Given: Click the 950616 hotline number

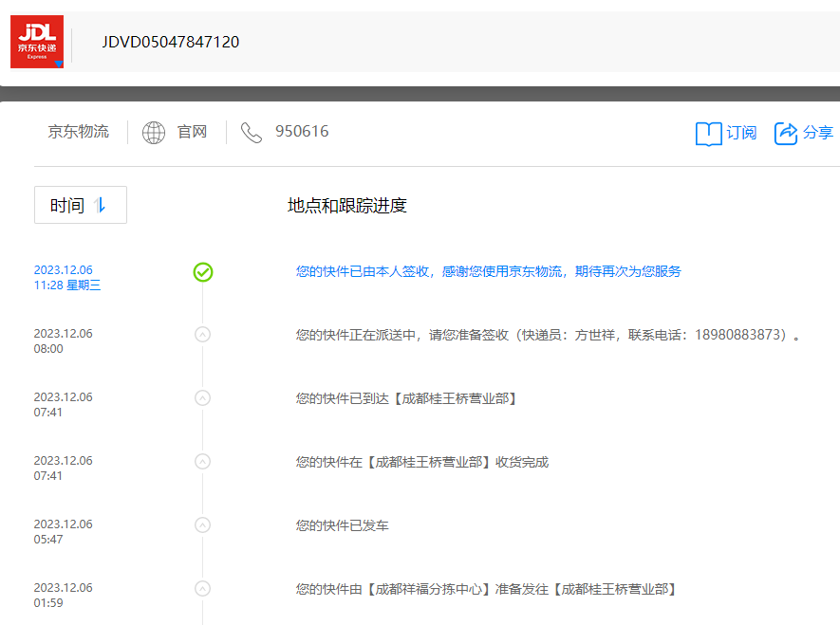Looking at the screenshot, I should tap(302, 132).
